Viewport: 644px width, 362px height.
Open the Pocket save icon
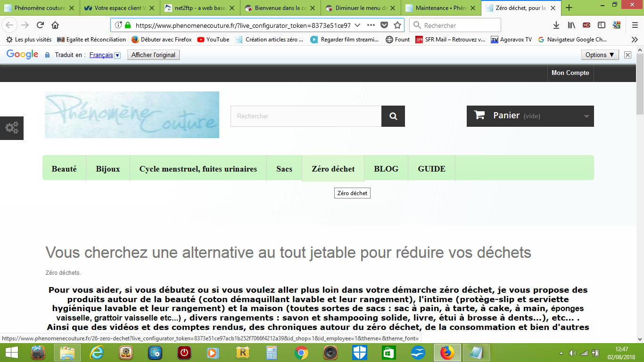[x=384, y=25]
